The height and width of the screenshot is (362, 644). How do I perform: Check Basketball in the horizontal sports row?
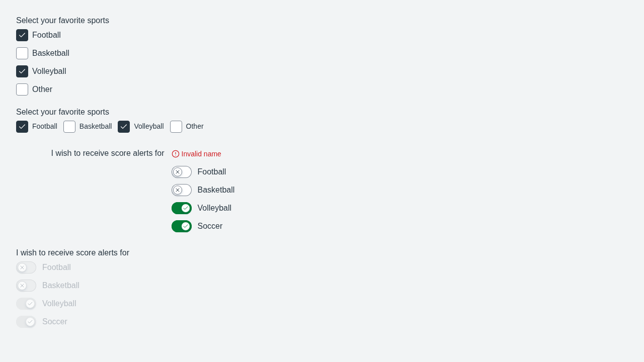(x=69, y=127)
